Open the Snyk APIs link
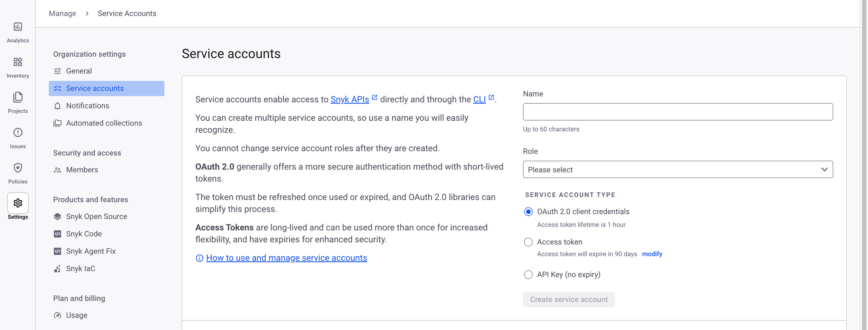 click(x=350, y=99)
